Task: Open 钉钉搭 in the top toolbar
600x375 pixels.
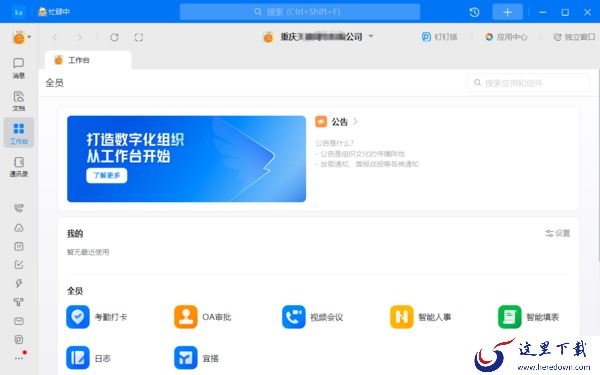Action: [x=439, y=37]
